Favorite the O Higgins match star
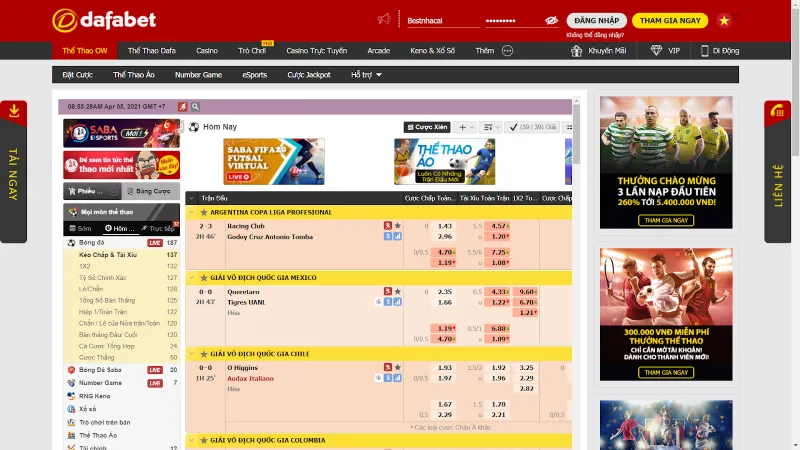The height and width of the screenshot is (450, 800). point(397,367)
